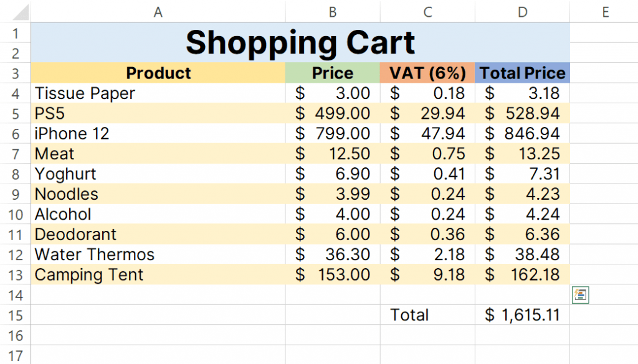Image resolution: width=638 pixels, height=364 pixels.
Task: Select column A header
Action: 158,12
